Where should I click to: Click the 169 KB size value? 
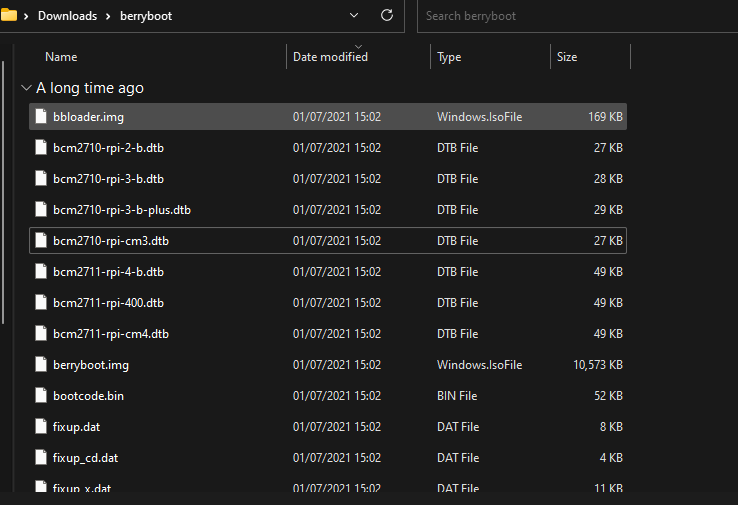click(x=605, y=117)
